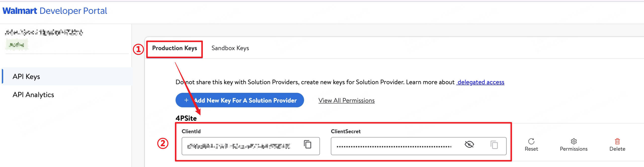The image size is (644, 167).
Task: Follow the delegated access link
Action: pyautogui.click(x=480, y=82)
